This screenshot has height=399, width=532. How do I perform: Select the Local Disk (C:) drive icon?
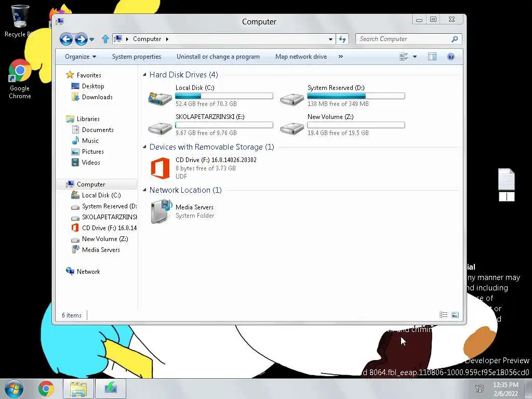pos(160,98)
